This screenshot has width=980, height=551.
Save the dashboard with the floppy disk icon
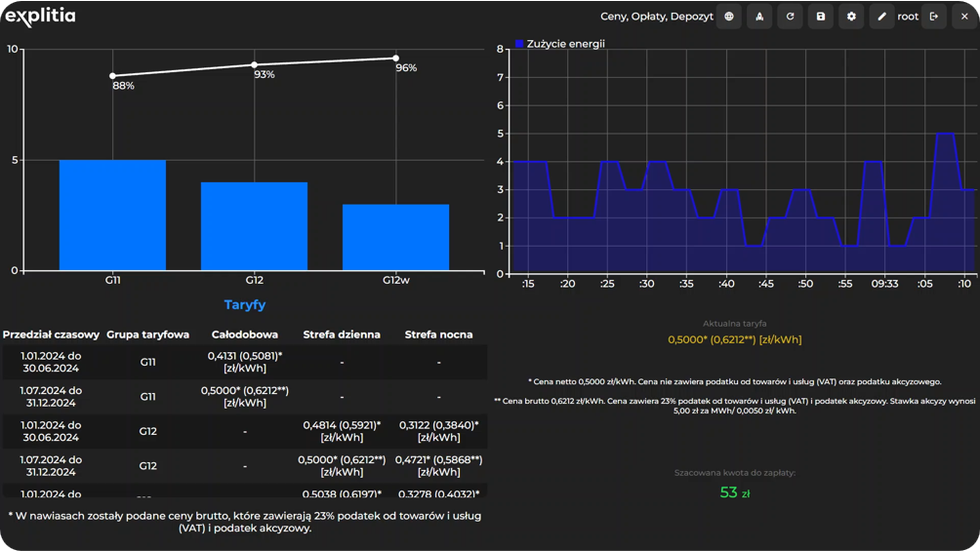[x=821, y=17]
